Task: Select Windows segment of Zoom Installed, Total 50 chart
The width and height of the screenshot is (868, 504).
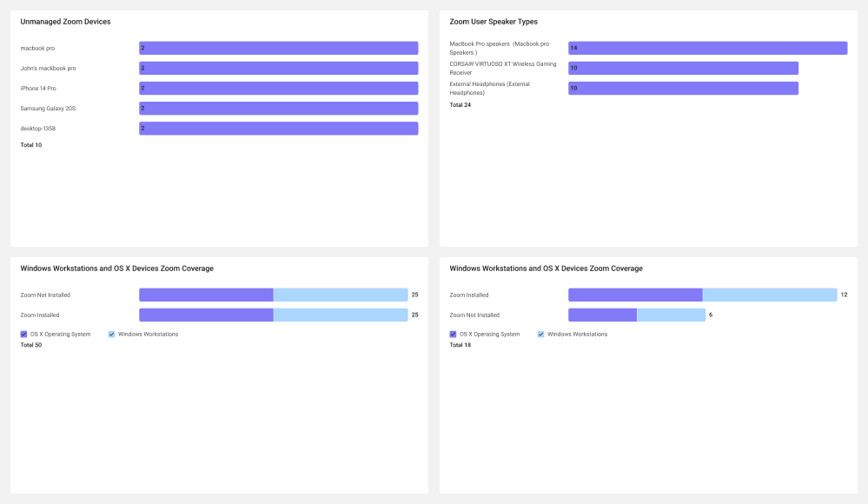Action: [341, 315]
